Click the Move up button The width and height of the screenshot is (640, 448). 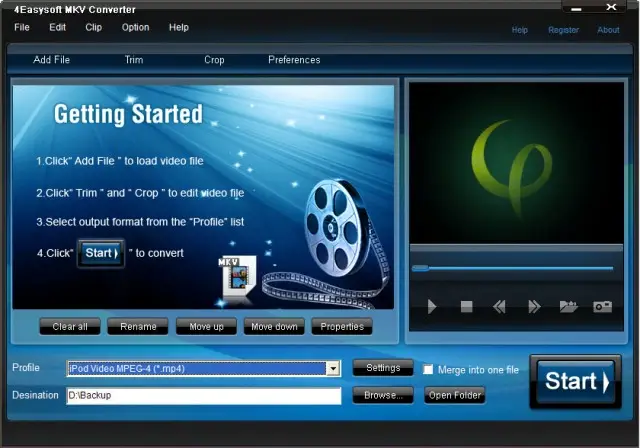point(206,326)
